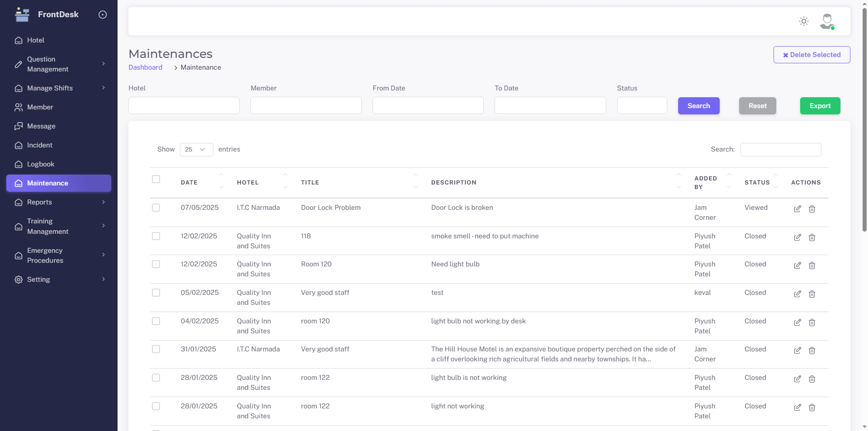Select the checkbox for 07/05/2025 row
Screen dimensions: 868x431
(156, 208)
